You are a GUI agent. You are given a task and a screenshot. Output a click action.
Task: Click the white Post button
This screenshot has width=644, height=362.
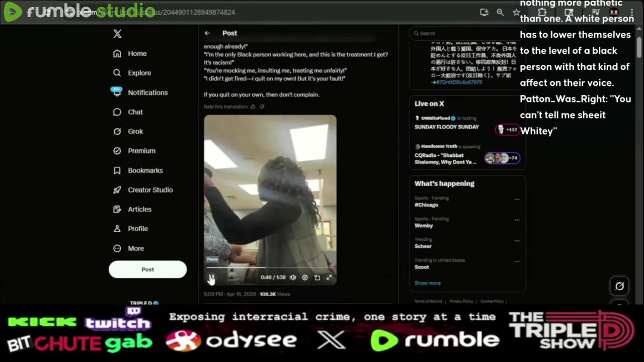(x=147, y=269)
